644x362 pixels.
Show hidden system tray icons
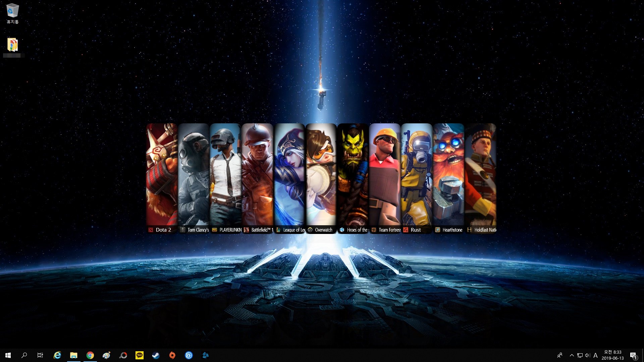[x=572, y=355]
